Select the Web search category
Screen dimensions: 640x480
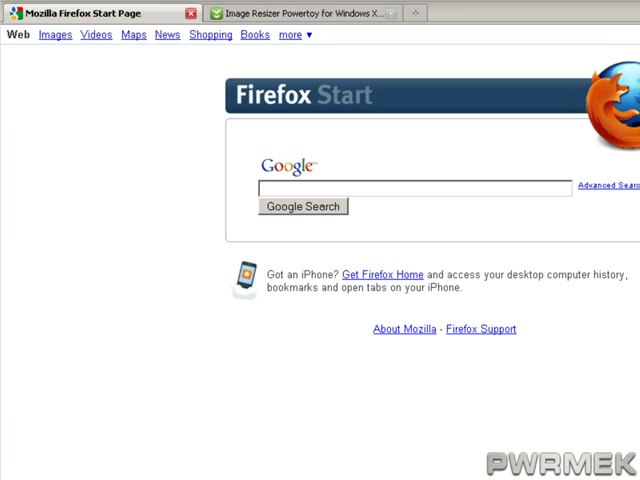(x=18, y=35)
